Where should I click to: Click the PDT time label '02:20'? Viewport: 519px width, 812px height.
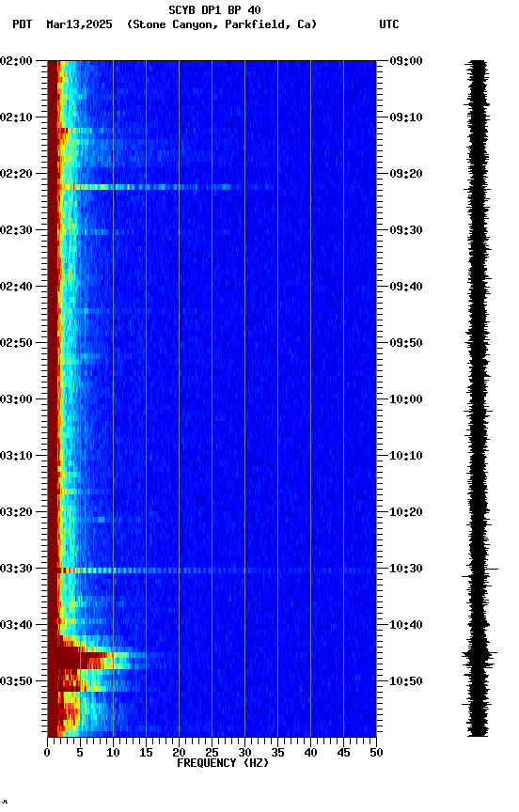(16, 174)
